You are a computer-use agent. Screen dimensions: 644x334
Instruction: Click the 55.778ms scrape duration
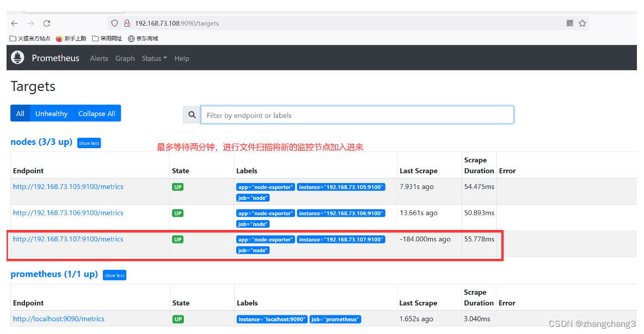(x=479, y=239)
